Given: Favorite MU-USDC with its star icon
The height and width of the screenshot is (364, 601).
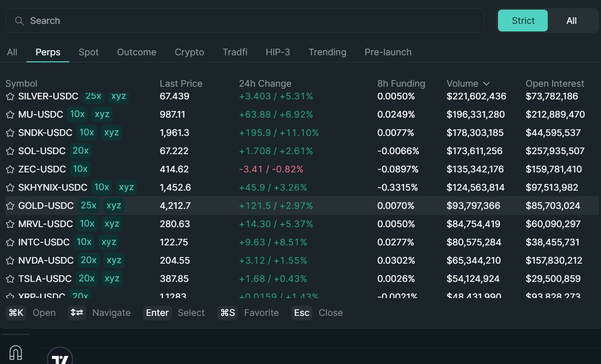Looking at the screenshot, I should click(10, 115).
